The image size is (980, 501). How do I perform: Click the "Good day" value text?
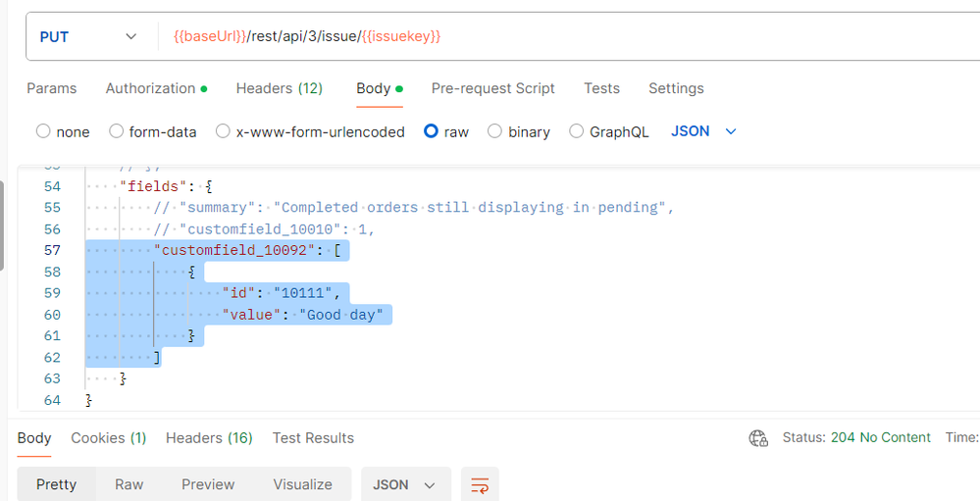pos(341,315)
